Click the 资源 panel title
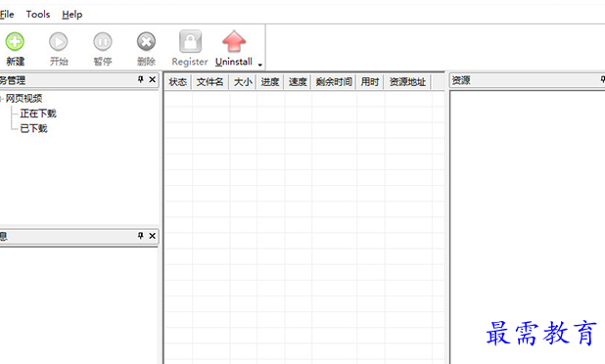Image resolution: width=605 pixels, height=364 pixels. (461, 80)
